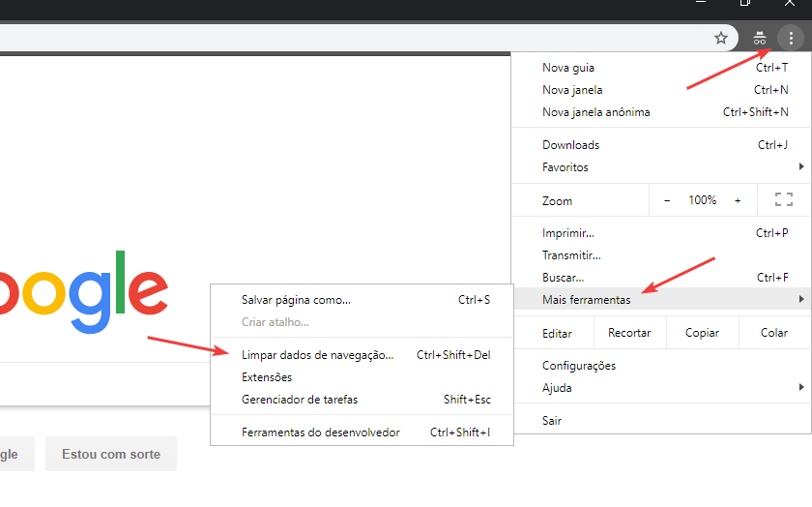Click Buscar... menu item
Screen dimensions: 812x507
point(661,278)
